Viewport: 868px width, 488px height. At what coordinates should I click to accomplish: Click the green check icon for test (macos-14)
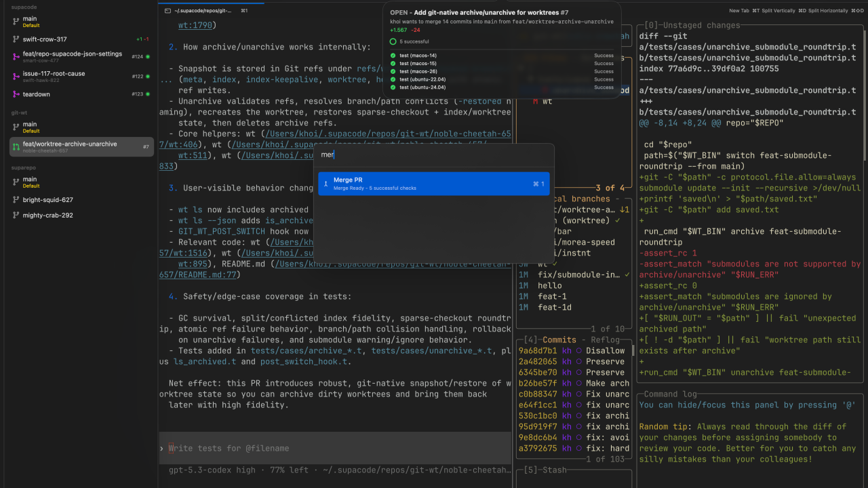click(393, 56)
